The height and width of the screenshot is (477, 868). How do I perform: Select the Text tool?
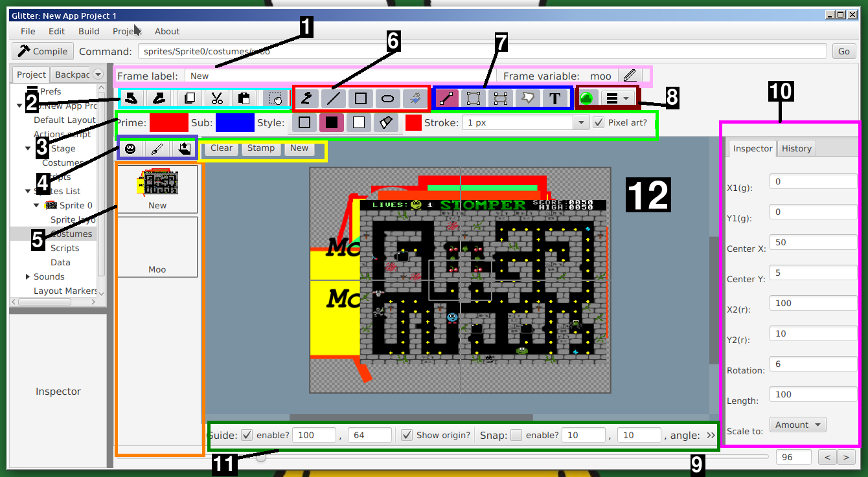click(554, 98)
